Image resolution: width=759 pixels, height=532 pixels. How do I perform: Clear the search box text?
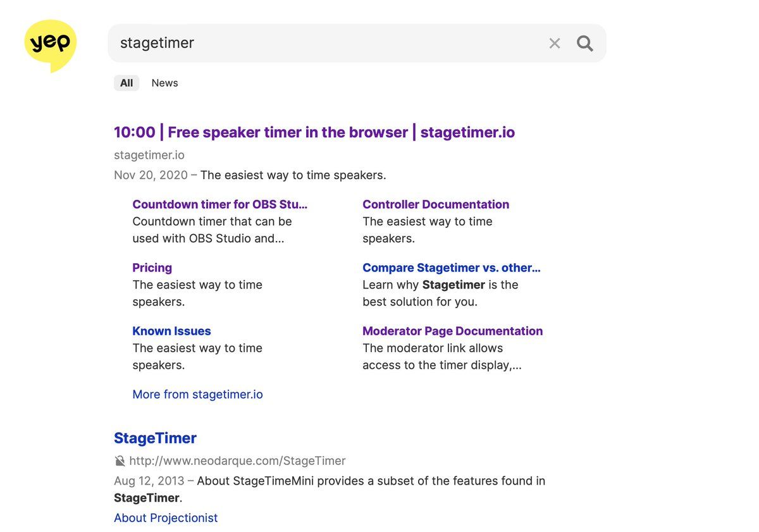click(x=554, y=43)
